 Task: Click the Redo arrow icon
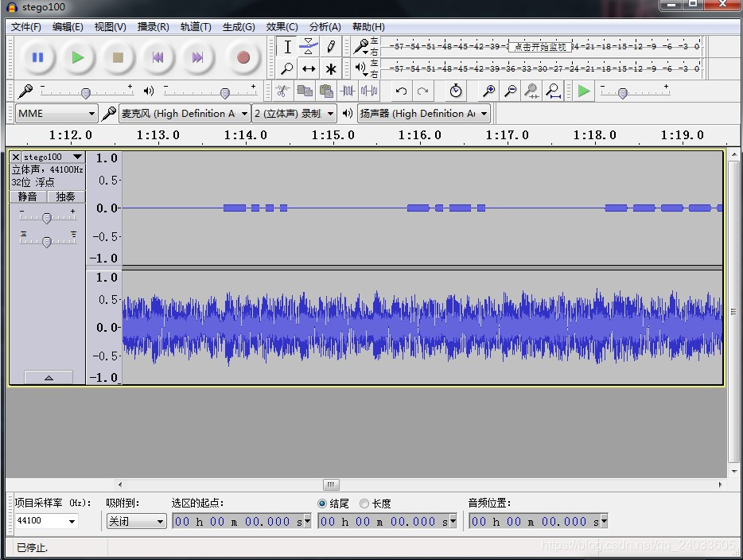[x=422, y=91]
